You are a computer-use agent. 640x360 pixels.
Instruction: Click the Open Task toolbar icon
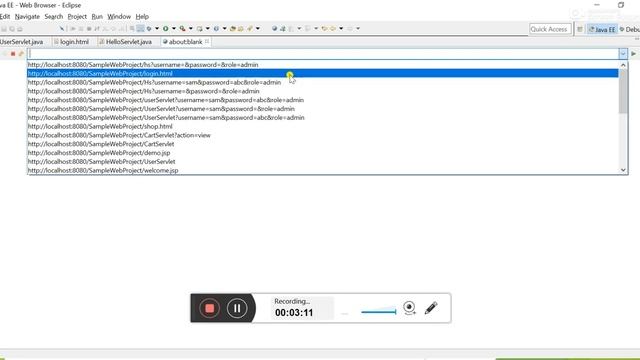[241, 29]
